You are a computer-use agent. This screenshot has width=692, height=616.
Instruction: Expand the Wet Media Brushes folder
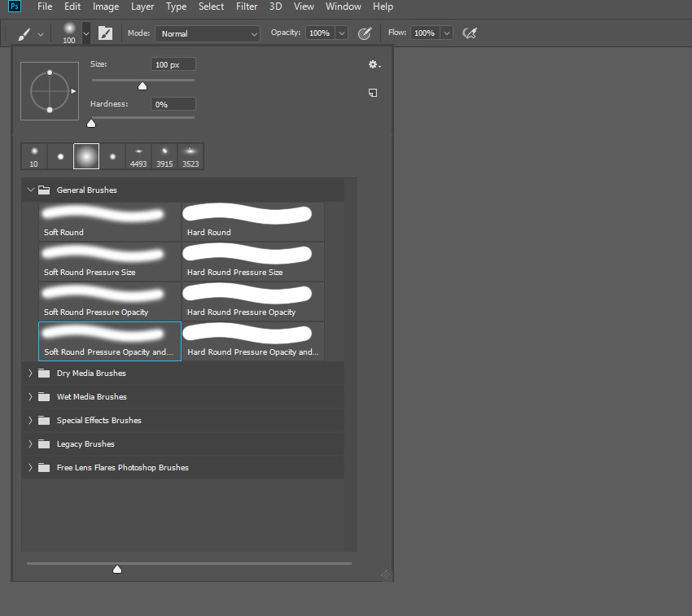click(30, 396)
